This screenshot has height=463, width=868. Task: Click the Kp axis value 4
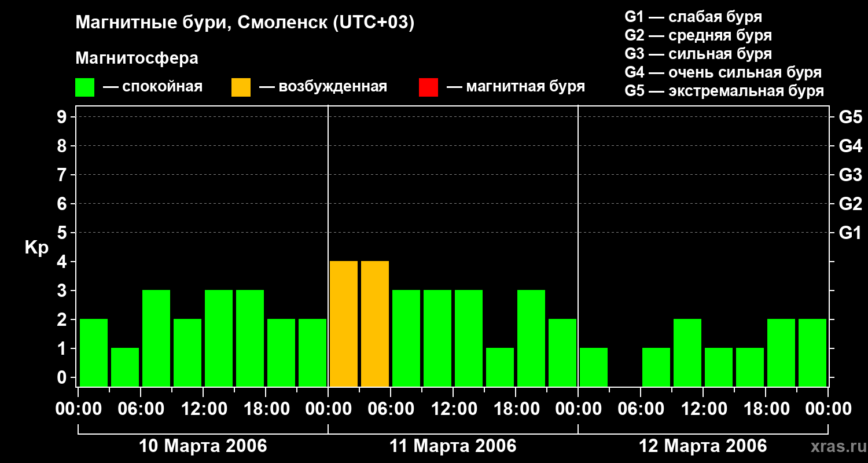(63, 262)
